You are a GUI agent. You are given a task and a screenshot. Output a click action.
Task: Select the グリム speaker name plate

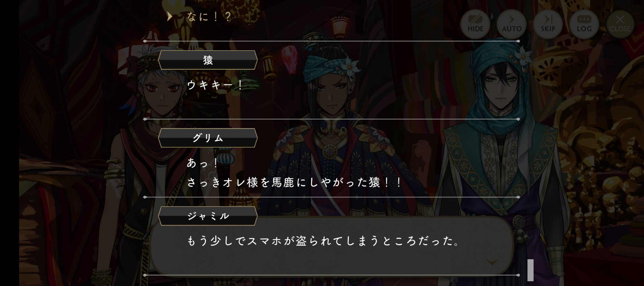point(208,138)
